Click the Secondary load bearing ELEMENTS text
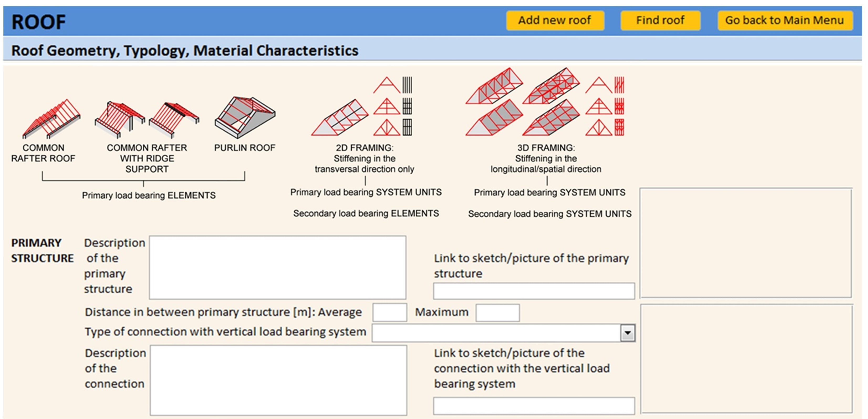 click(366, 213)
